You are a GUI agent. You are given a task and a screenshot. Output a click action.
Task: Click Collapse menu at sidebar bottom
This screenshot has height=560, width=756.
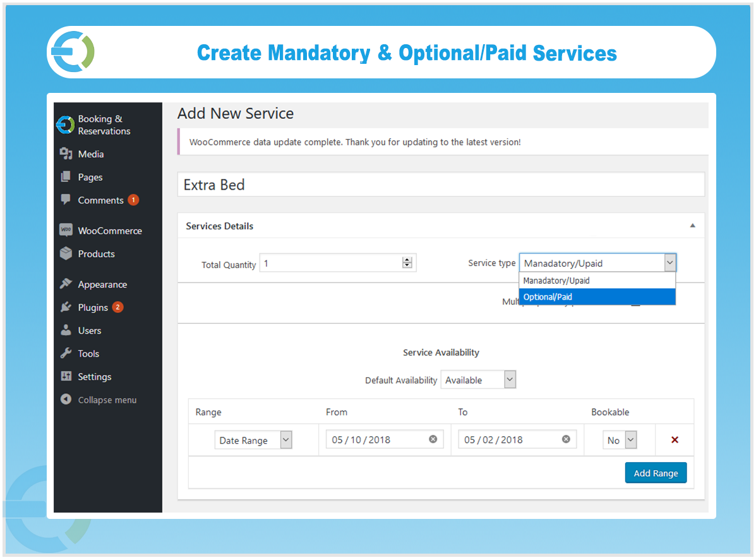click(x=66, y=399)
